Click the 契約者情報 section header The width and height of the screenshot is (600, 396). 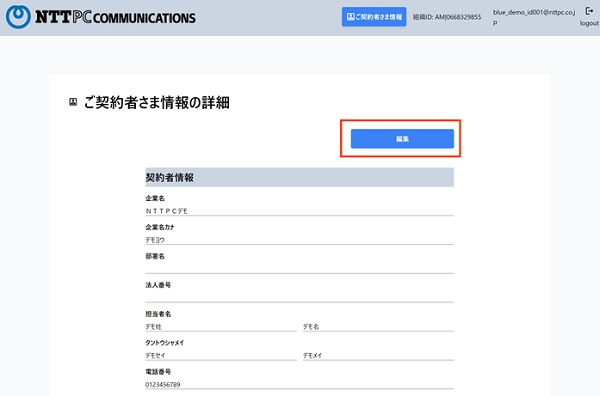(x=299, y=177)
